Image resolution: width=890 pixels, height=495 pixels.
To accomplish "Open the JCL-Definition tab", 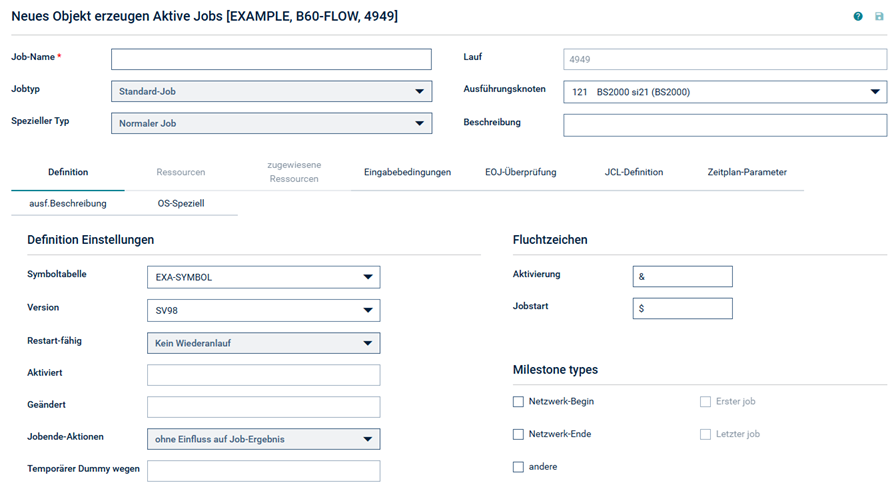I will click(x=633, y=172).
